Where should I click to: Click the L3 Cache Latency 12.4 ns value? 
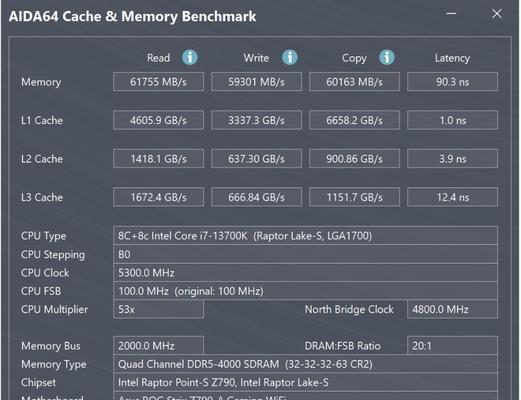pyautogui.click(x=452, y=197)
